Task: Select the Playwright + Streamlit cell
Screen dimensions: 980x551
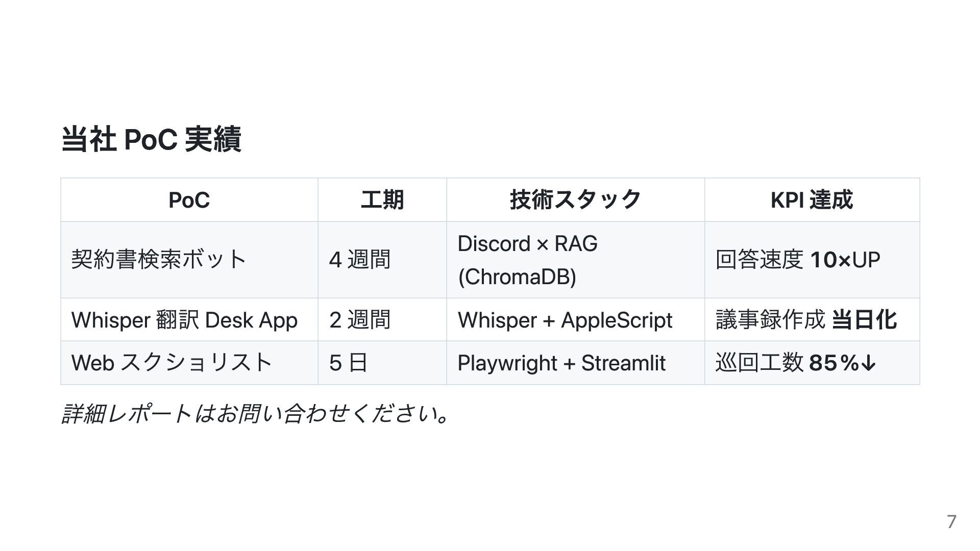Action: click(x=576, y=363)
